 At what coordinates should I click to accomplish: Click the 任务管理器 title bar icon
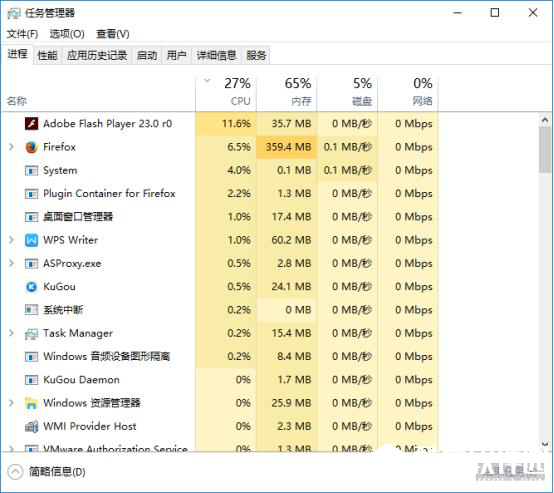tap(14, 13)
